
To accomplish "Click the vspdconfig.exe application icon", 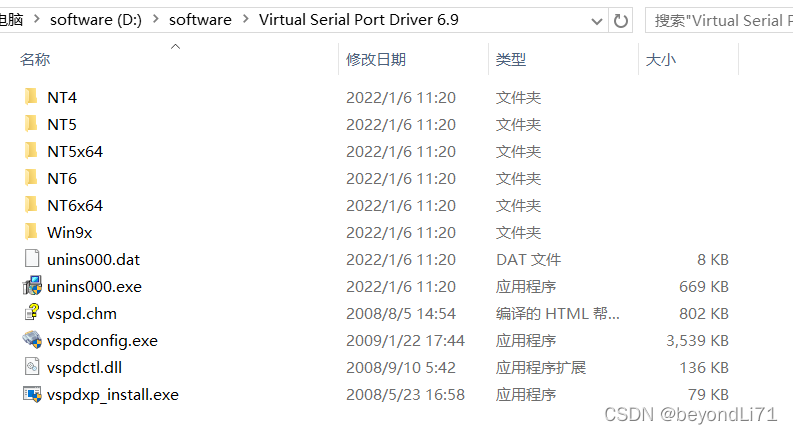I will pyautogui.click(x=32, y=339).
